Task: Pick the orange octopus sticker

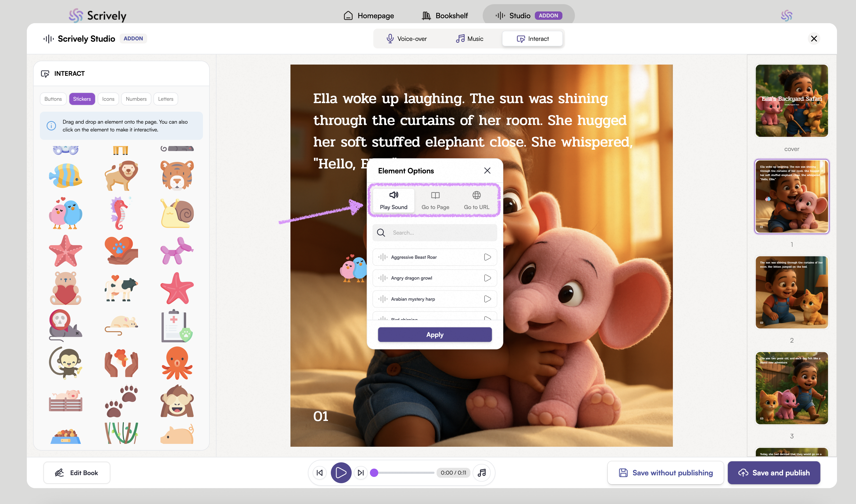Action: [x=177, y=363]
